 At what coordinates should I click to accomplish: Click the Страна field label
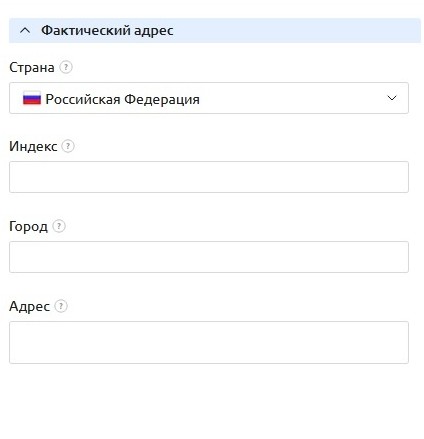[32, 68]
